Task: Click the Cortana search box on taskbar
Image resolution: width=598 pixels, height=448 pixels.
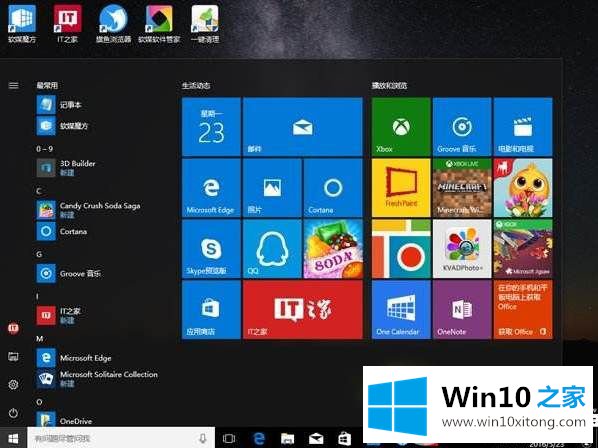Action: (x=121, y=438)
